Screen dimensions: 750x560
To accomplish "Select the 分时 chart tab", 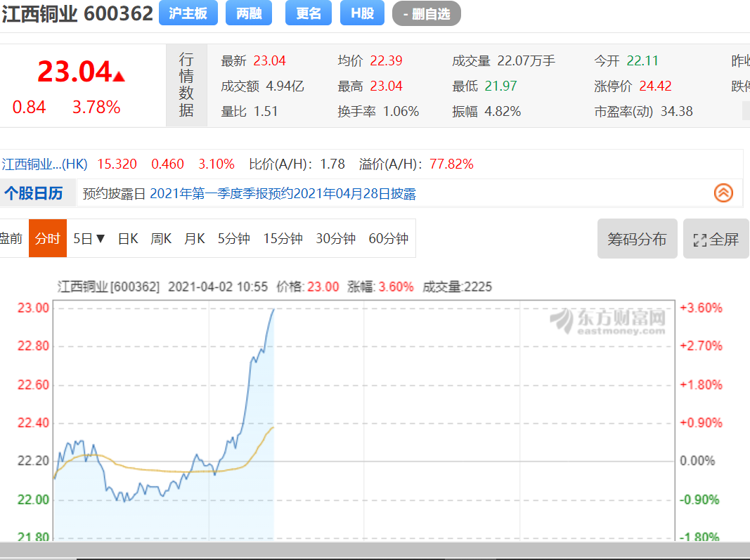I will point(47,238).
